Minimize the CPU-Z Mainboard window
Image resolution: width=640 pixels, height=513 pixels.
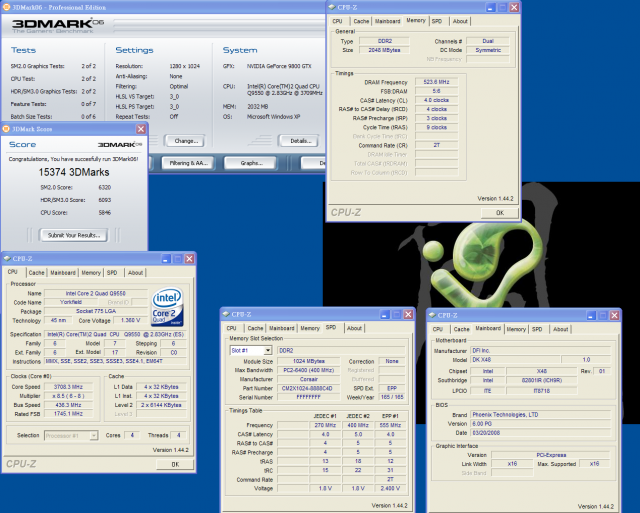click(x=591, y=315)
